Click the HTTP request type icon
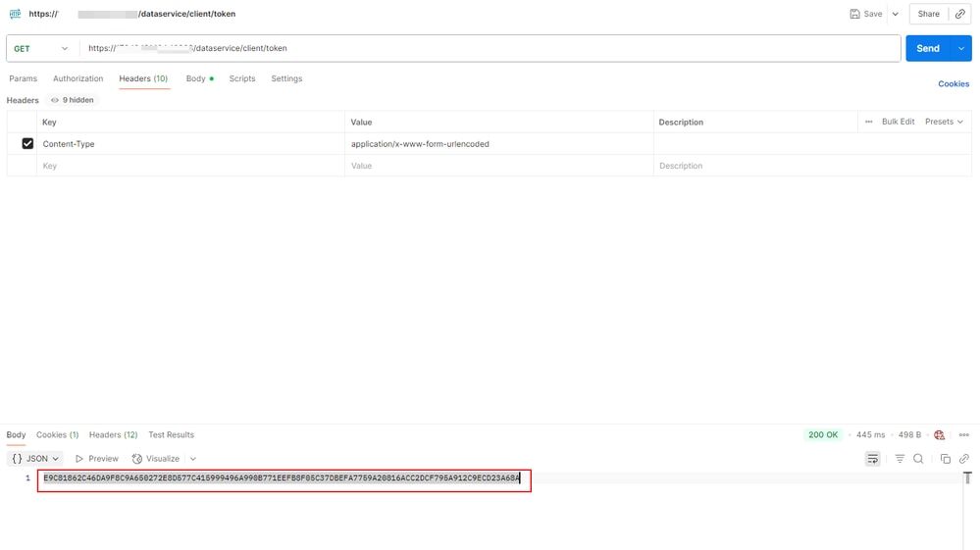The height and width of the screenshot is (550, 980). point(15,14)
